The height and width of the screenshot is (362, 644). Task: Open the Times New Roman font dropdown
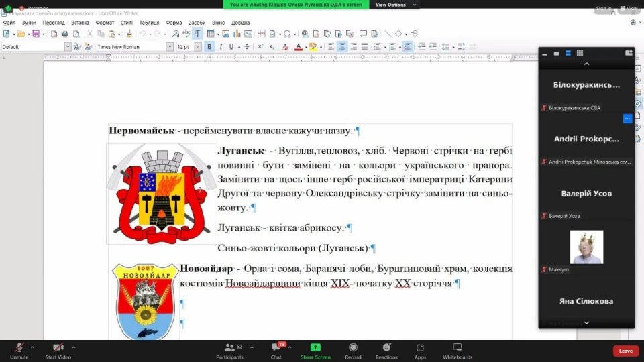pyautogui.click(x=170, y=47)
